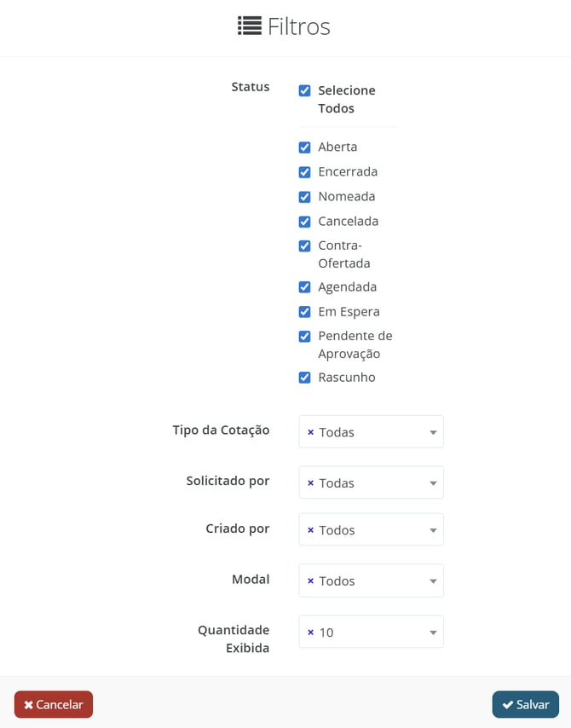Uncheck the Aberta status checkbox
Screen dimensions: 571x728
pos(304,147)
